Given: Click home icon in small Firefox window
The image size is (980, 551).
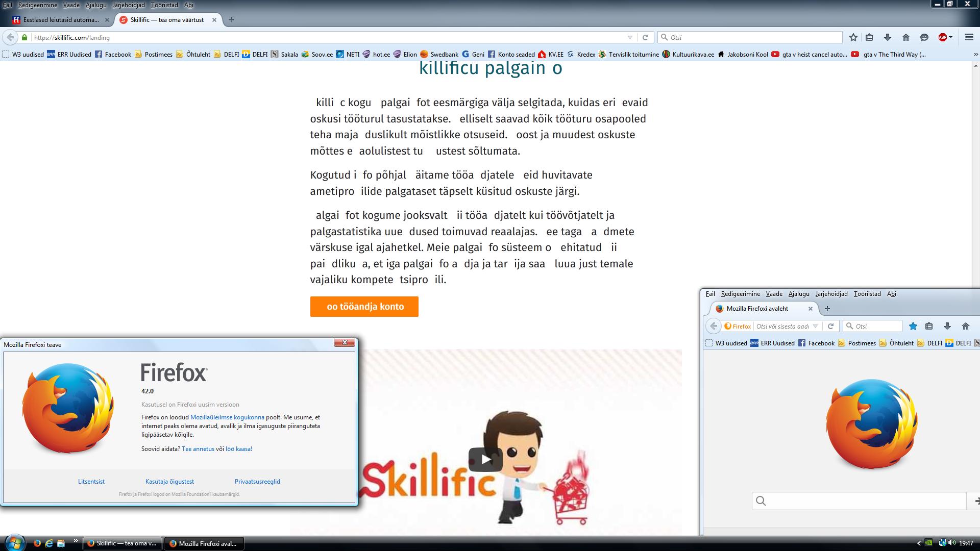Looking at the screenshot, I should 965,326.
